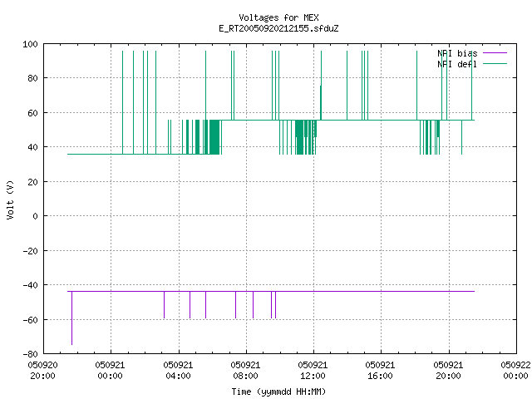Click the 'NPI bias' legend label

point(457,53)
